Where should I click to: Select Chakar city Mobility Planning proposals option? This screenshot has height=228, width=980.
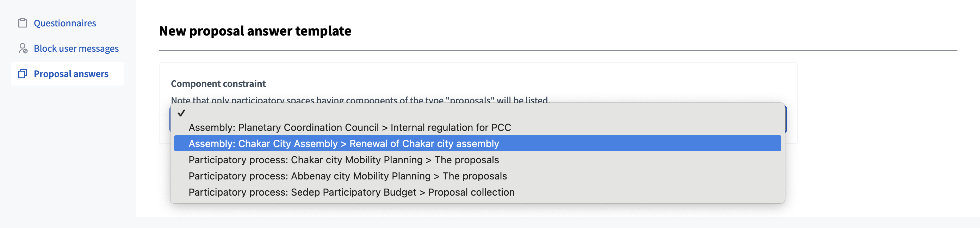point(343,160)
